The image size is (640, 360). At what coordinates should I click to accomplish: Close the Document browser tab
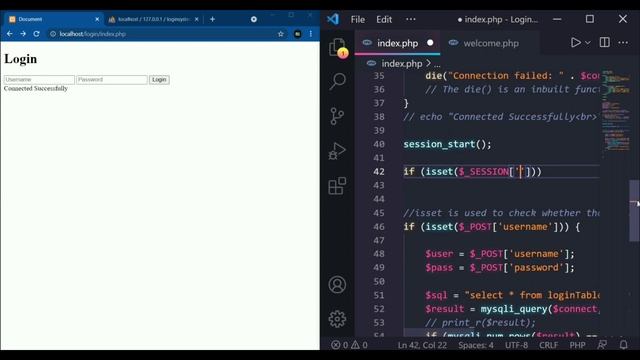point(97,19)
